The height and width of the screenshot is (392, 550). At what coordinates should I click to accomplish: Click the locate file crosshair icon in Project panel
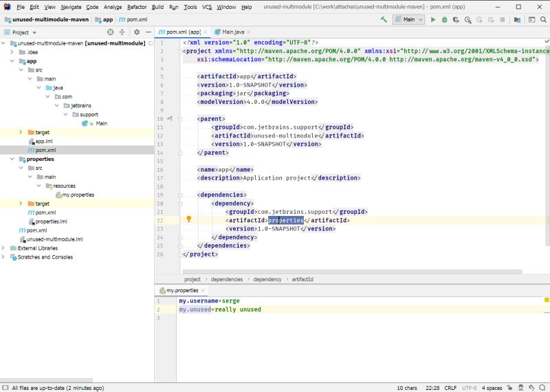click(x=111, y=32)
